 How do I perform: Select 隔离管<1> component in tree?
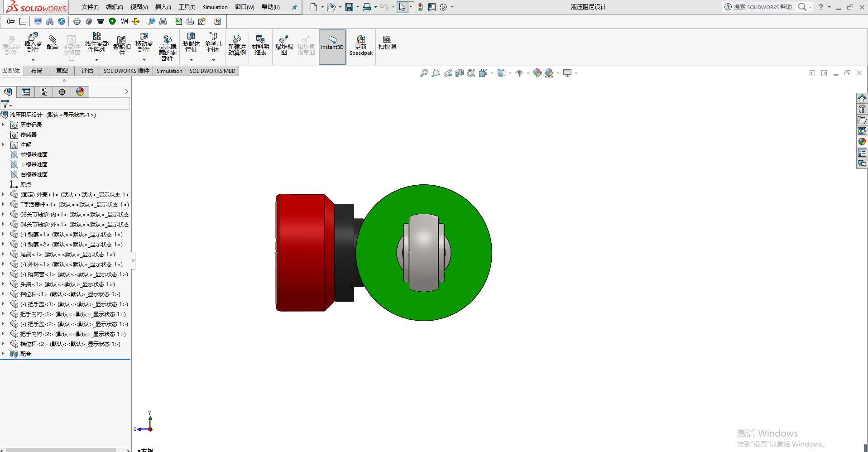[74, 274]
